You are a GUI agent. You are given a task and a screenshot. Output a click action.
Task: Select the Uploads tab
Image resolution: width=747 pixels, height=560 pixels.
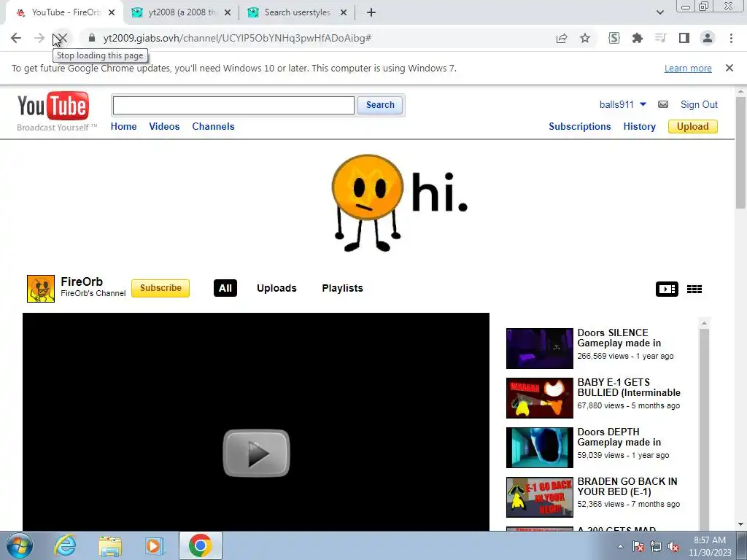[x=276, y=288]
